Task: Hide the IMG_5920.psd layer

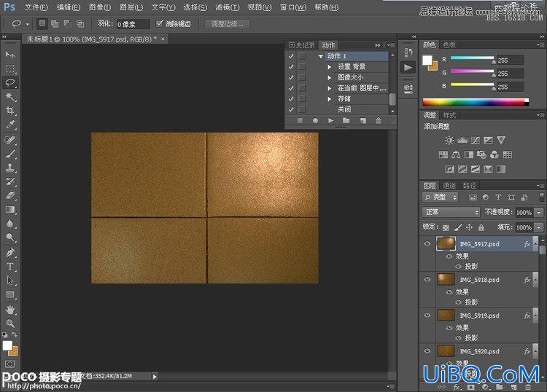Action: point(427,351)
